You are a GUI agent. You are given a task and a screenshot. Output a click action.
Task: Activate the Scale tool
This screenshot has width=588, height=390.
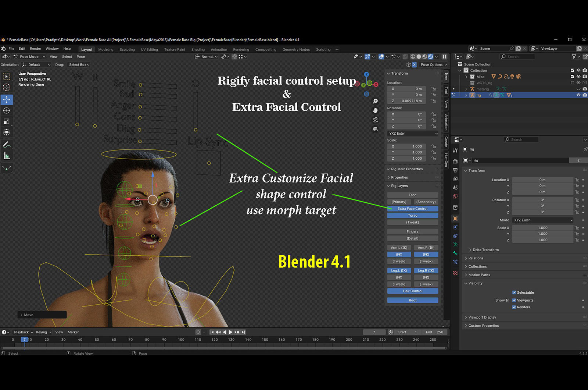(7, 121)
